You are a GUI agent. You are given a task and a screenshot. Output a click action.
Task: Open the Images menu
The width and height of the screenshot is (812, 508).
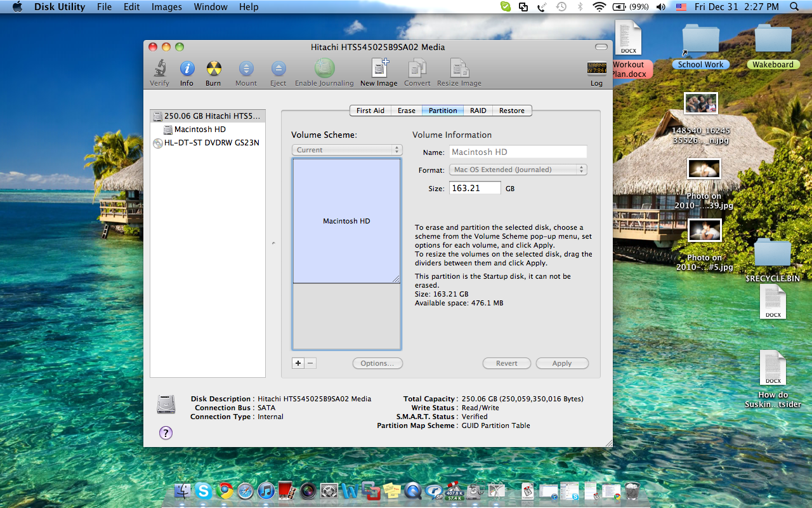coord(167,7)
